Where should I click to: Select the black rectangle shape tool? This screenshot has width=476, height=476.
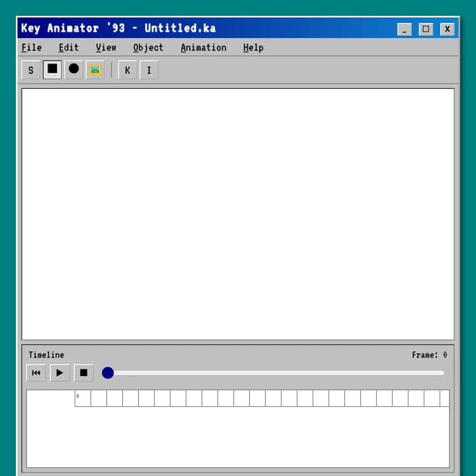click(52, 70)
